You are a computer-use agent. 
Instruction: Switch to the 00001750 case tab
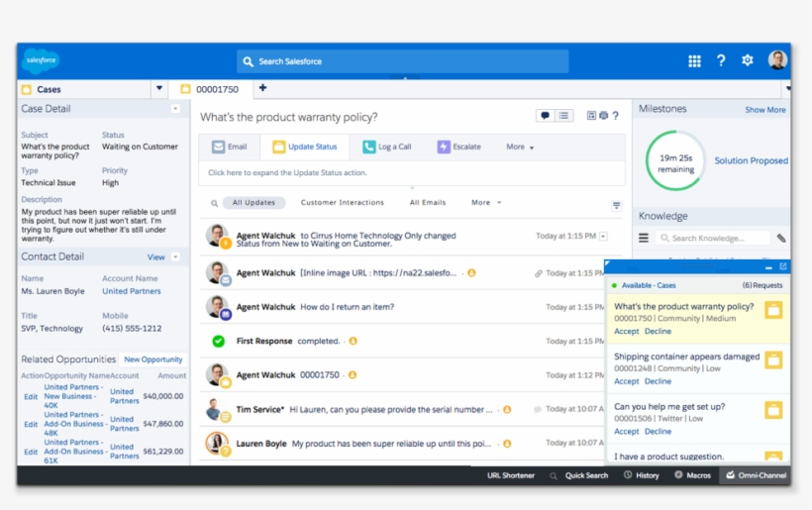coord(211,89)
